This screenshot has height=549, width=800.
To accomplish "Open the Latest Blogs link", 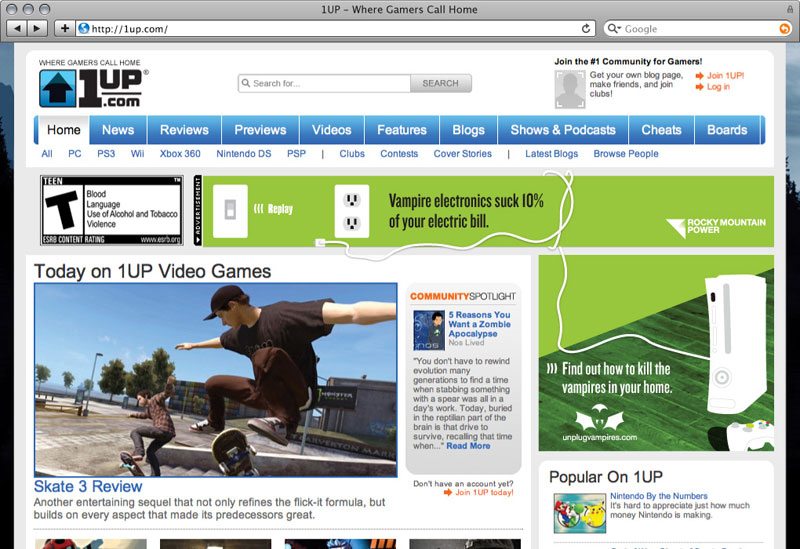I will (552, 154).
